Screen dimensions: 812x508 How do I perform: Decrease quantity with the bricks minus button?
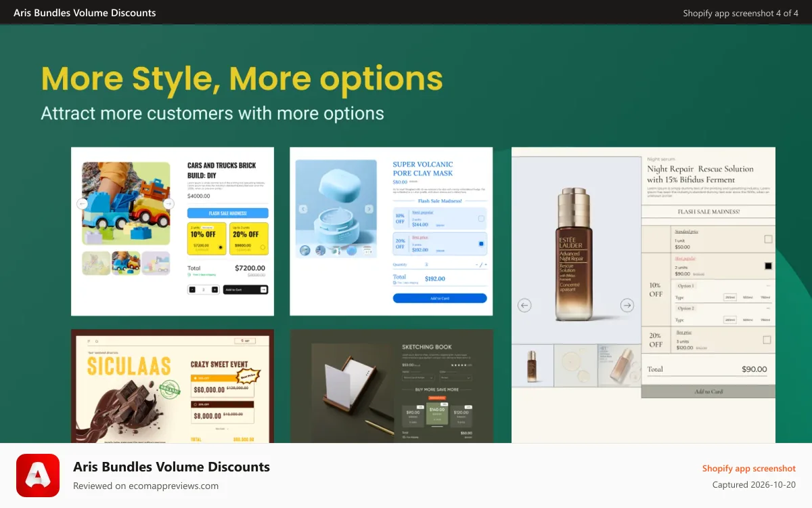(192, 289)
